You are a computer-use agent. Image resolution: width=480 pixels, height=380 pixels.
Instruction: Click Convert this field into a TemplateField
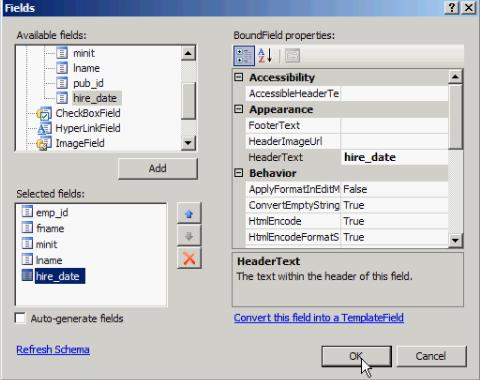pyautogui.click(x=319, y=318)
